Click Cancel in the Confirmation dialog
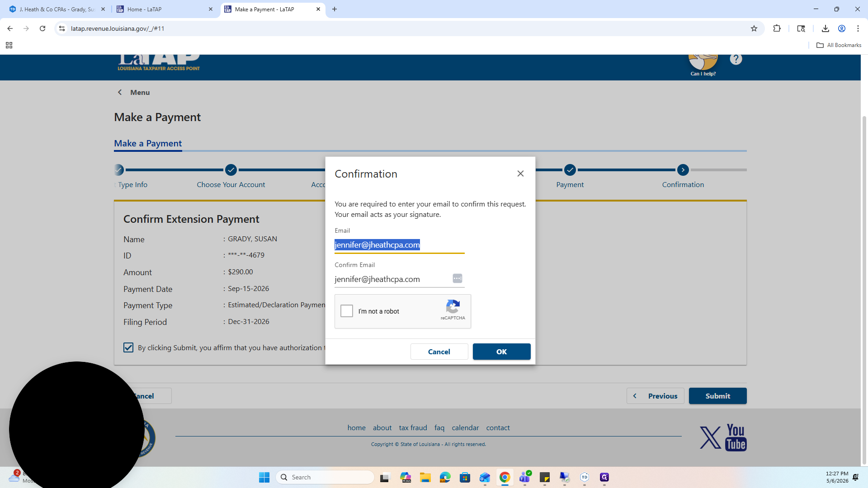 point(439,352)
